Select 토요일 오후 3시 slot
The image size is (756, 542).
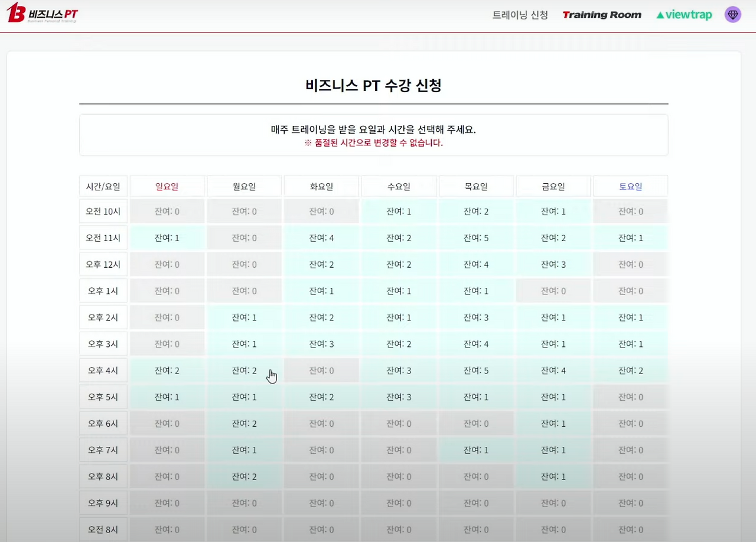tap(631, 344)
